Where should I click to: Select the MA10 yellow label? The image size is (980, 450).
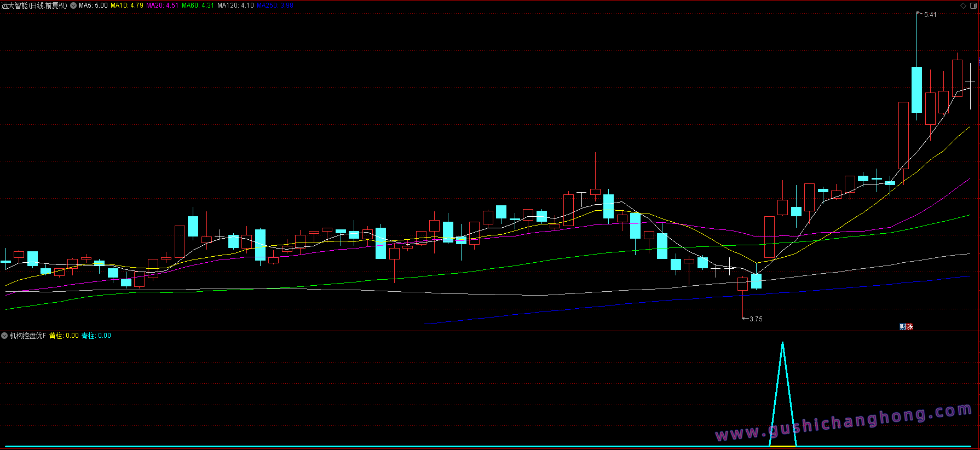pyautogui.click(x=127, y=5)
